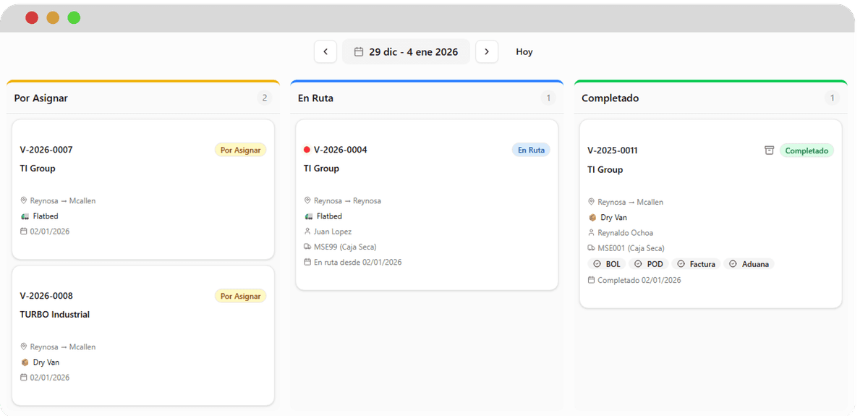Go to previous week with left chevron
The image size is (868, 416).
point(325,52)
